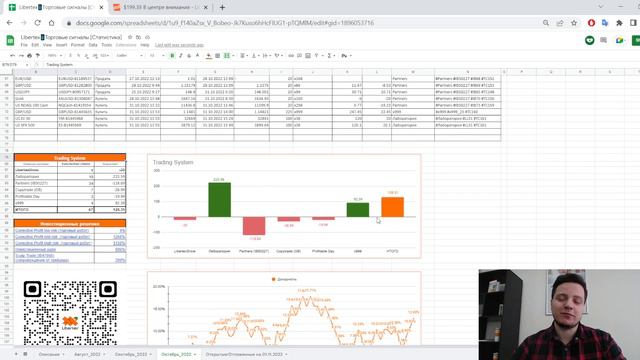Switch to the second browser tab
Viewport: 640px width, 360px height.
(160, 7)
